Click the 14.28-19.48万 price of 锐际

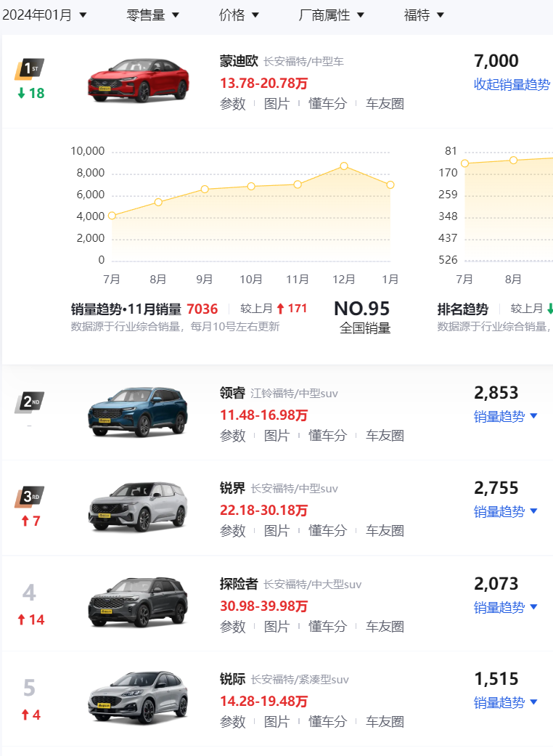tap(263, 701)
